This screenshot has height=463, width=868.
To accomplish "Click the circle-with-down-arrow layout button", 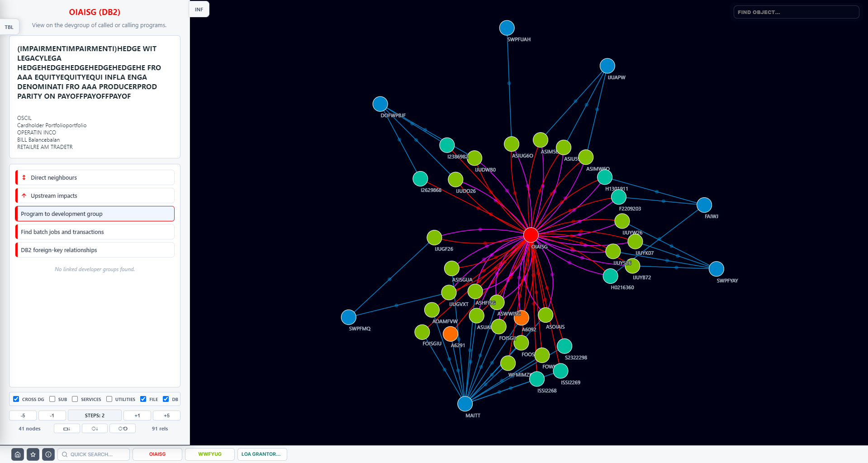I will (95, 429).
